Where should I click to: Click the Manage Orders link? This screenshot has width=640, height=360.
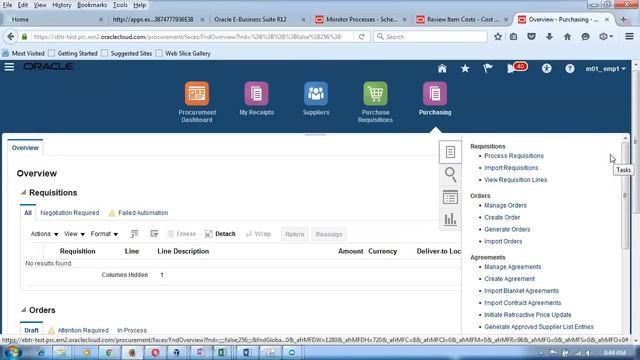505,205
